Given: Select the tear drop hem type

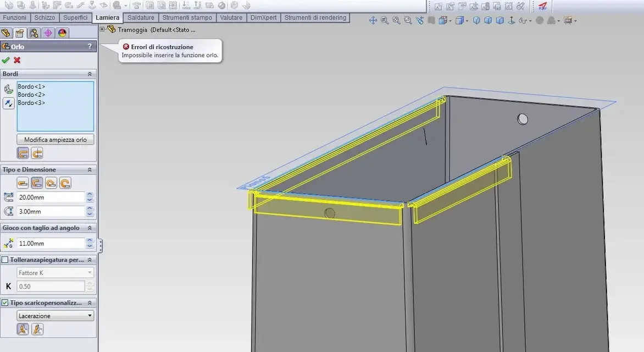Looking at the screenshot, I should (51, 183).
